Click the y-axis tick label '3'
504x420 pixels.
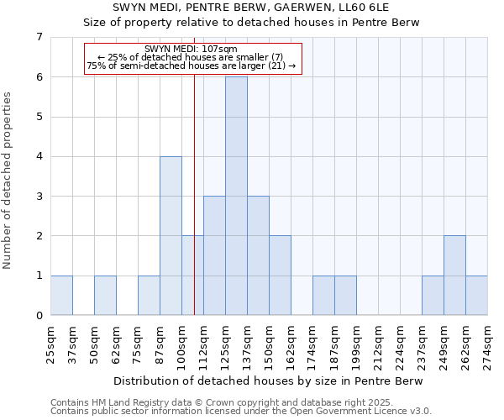coord(39,196)
